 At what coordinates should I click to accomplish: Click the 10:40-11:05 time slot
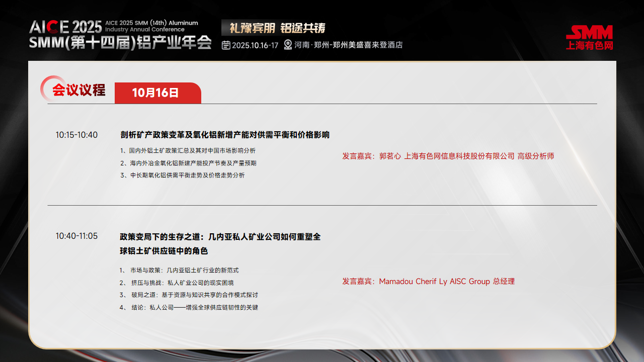click(x=76, y=236)
